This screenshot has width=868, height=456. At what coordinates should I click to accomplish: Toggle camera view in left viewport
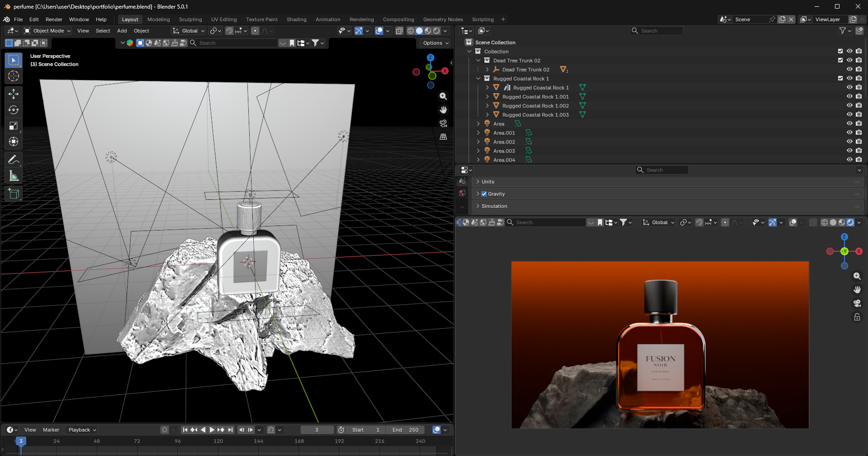(x=443, y=123)
